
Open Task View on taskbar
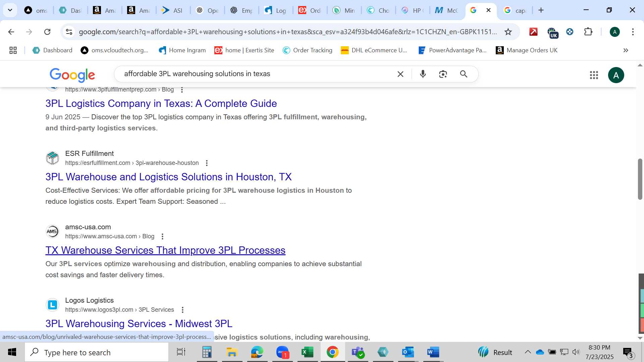pos(181,352)
